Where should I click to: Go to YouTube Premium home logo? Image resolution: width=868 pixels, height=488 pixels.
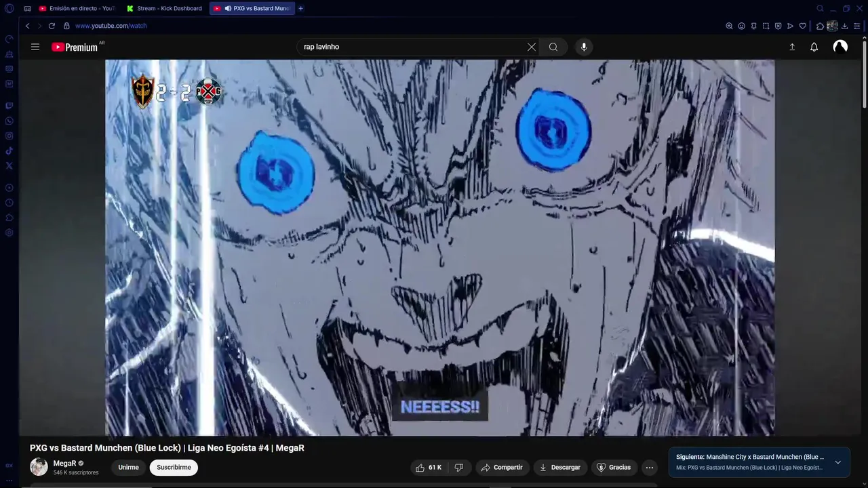(75, 47)
